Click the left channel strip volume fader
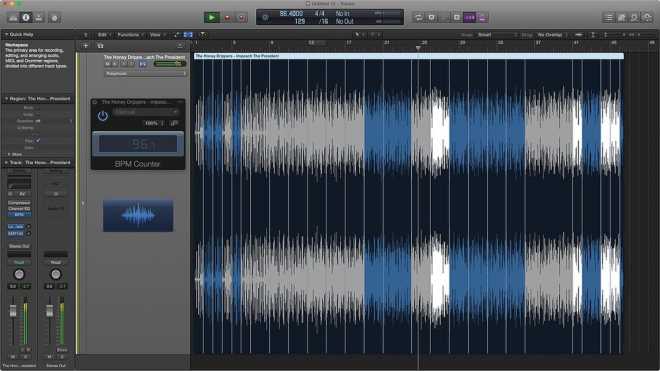The image size is (660, 371). [13, 311]
